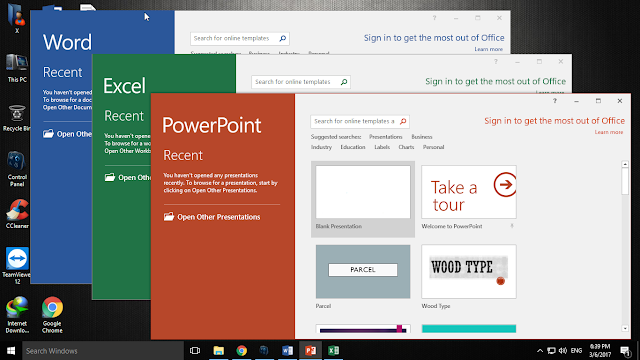The image size is (640, 360).
Task: Click Learn more link in Word window
Action: pos(489,49)
